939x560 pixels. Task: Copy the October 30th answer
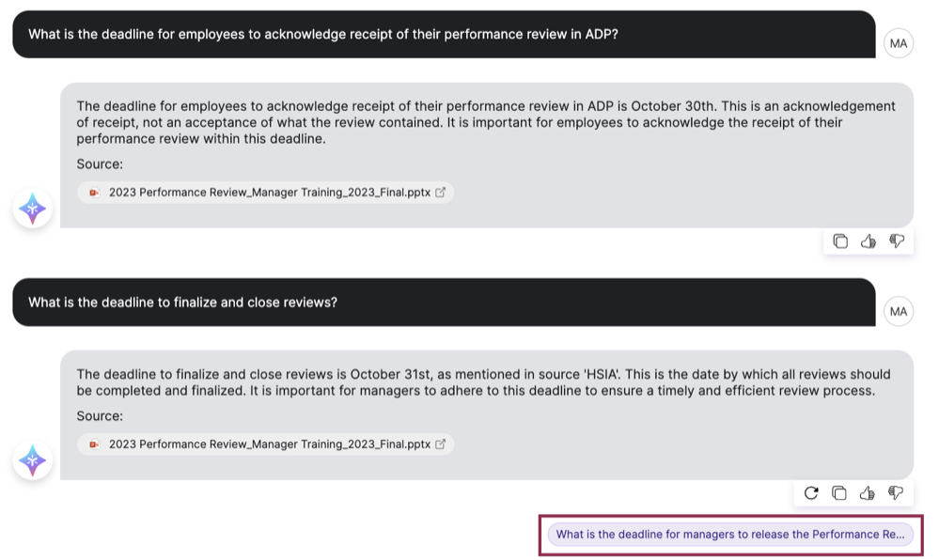click(840, 241)
